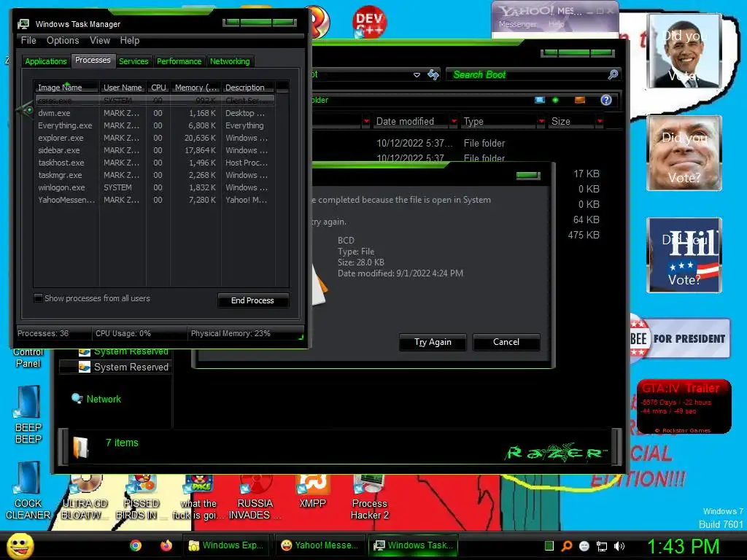
Task: Launch Chrome from the taskbar
Action: click(x=136, y=545)
